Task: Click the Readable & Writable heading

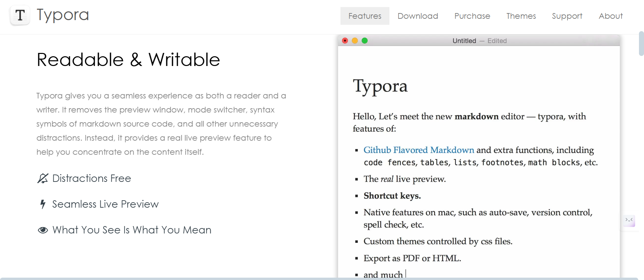Action: point(128,60)
